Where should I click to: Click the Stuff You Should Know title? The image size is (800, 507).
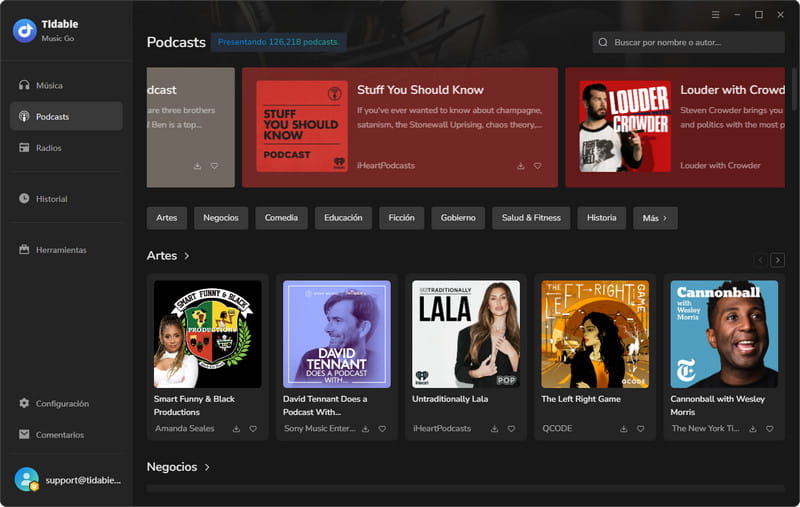pyautogui.click(x=420, y=90)
